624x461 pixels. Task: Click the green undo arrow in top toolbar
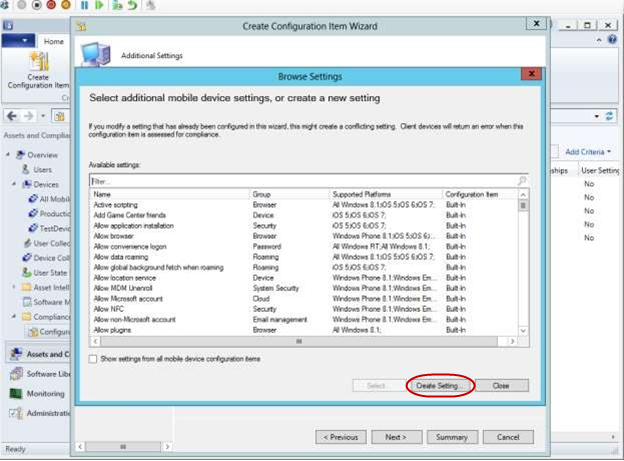131,6
